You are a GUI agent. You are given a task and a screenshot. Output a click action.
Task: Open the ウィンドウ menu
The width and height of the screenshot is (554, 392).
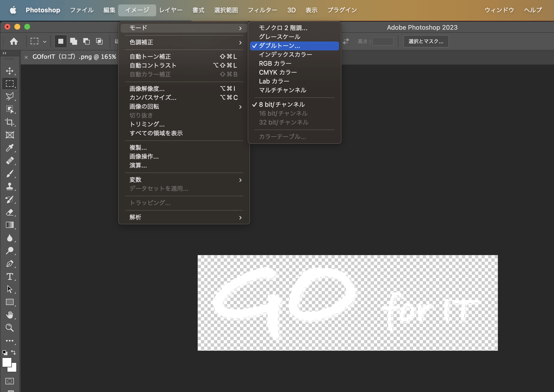click(x=499, y=10)
